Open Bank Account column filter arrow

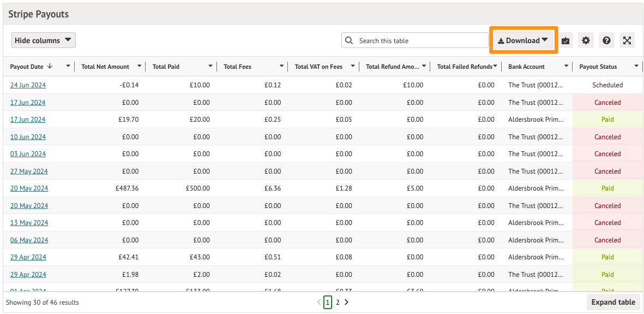tap(565, 67)
